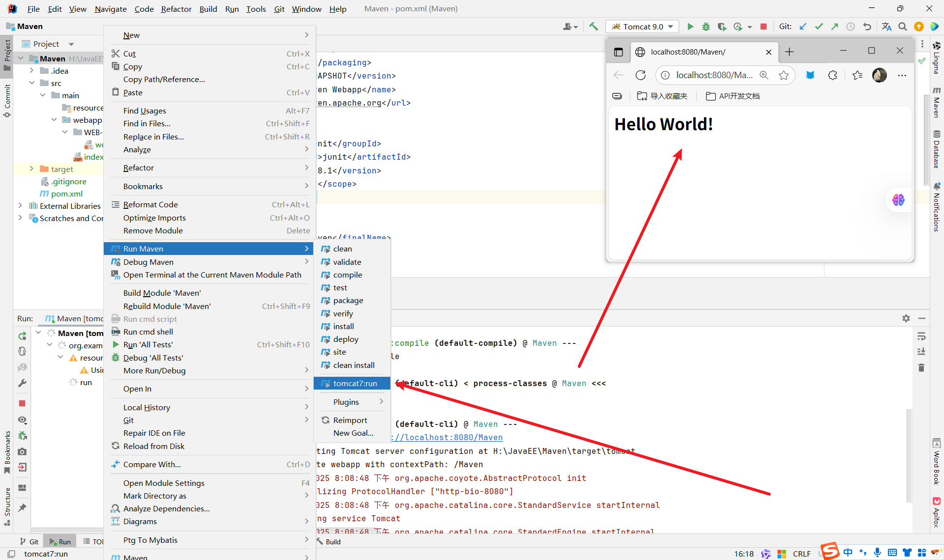The image size is (944, 560).
Task: Click the Debug bug icon in toolbar
Action: click(706, 27)
